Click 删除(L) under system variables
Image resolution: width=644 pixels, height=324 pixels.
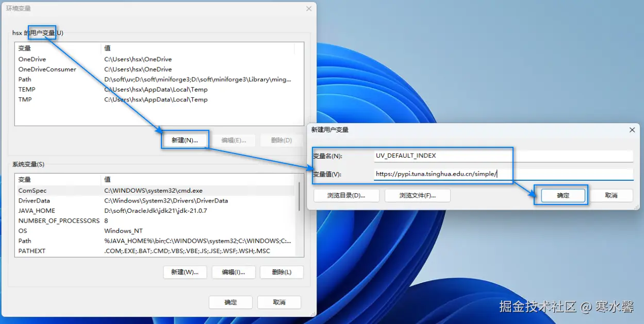coord(282,272)
